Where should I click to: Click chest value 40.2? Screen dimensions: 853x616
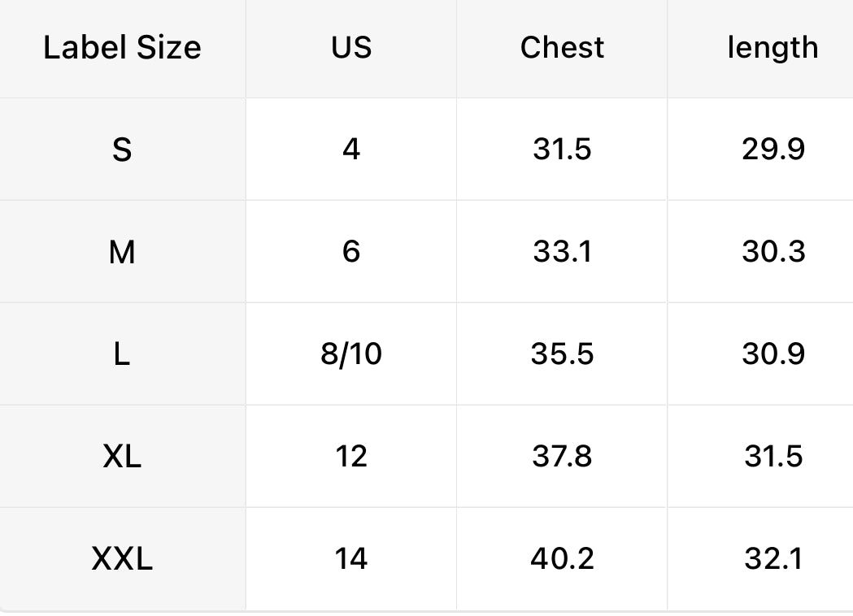pyautogui.click(x=562, y=559)
